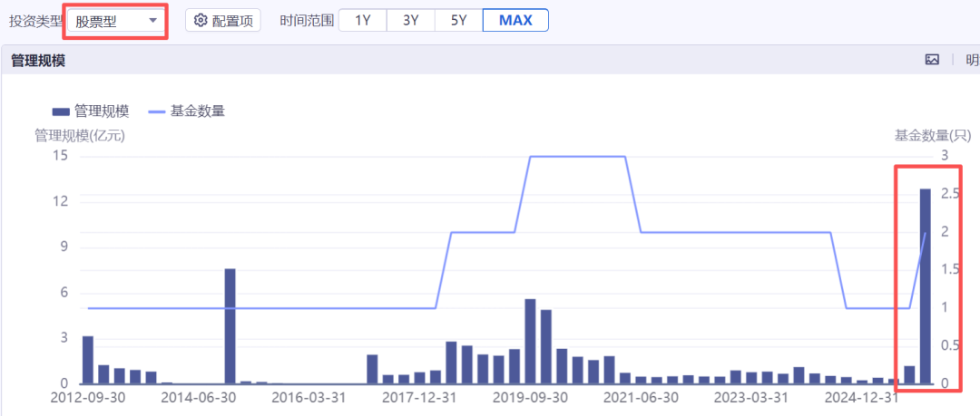Click the light blue 基金数量 legend line
The width and height of the screenshot is (980, 416).
coord(157,111)
